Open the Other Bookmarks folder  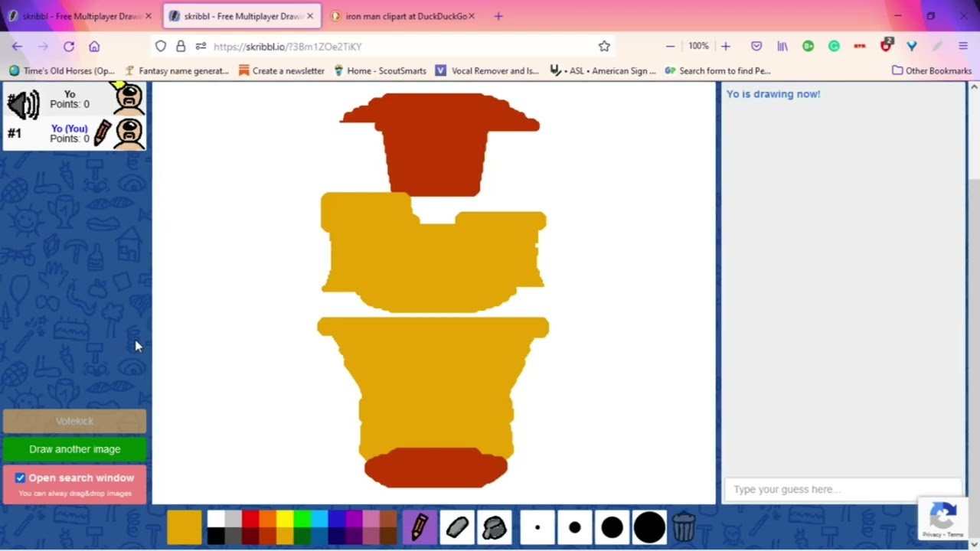932,70
